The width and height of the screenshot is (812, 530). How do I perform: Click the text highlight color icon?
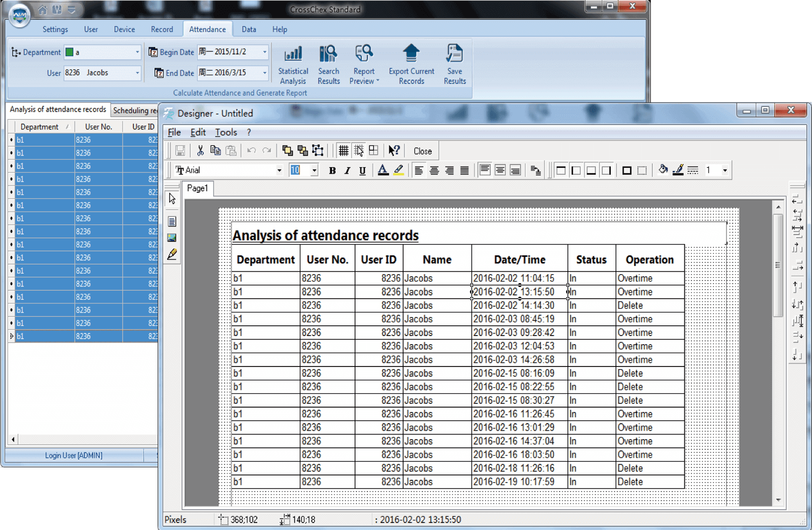399,170
